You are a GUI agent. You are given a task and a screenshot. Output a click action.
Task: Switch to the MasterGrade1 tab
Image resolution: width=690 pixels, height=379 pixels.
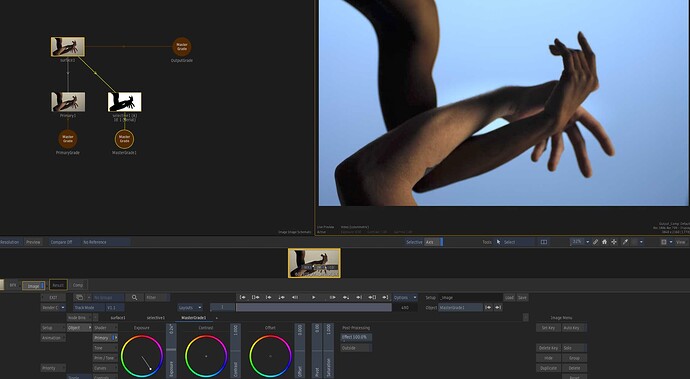click(x=194, y=318)
